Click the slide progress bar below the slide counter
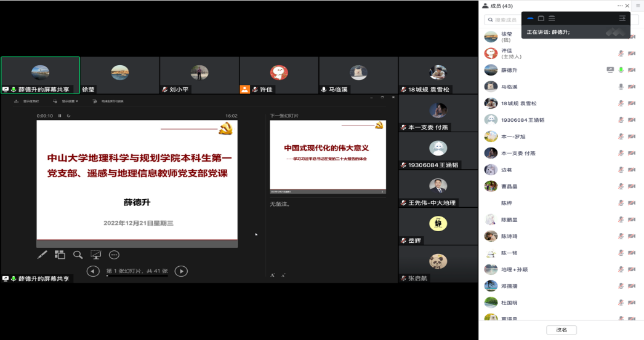Screen dimensions: 644x340 tap(137, 276)
